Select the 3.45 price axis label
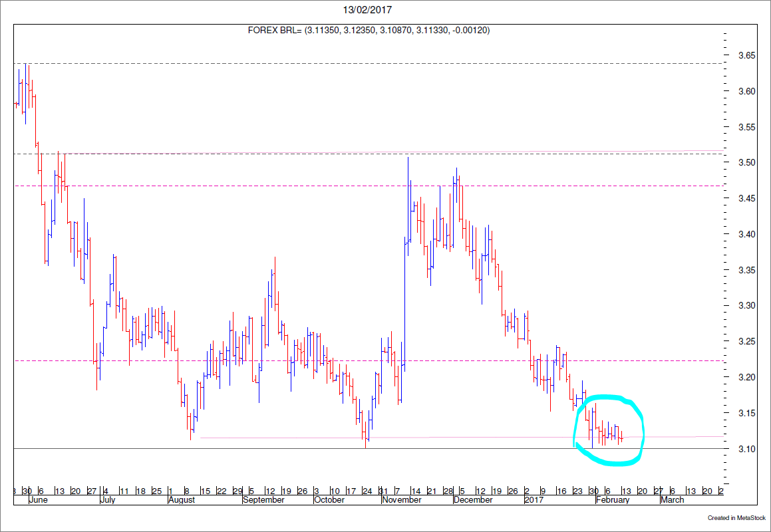 748,199
